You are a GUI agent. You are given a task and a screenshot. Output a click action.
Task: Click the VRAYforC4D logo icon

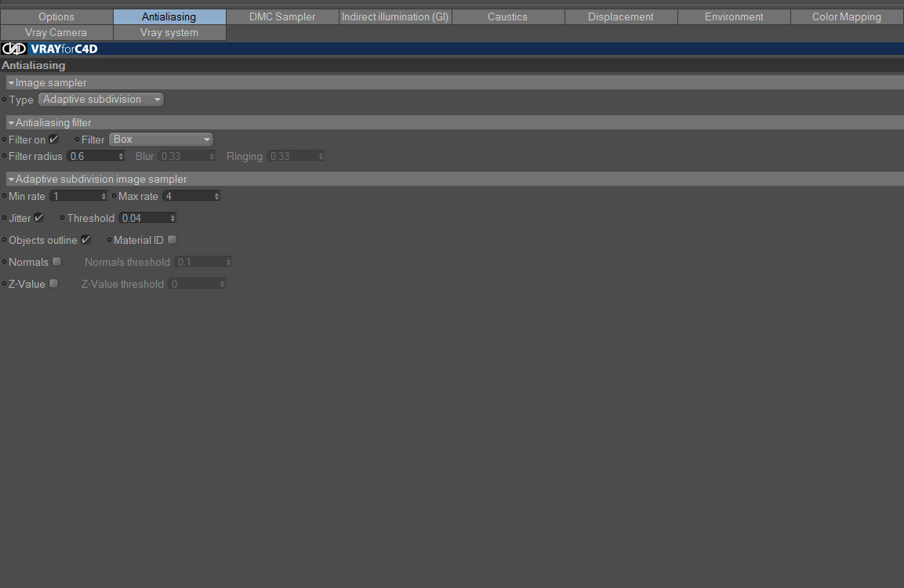tap(14, 49)
